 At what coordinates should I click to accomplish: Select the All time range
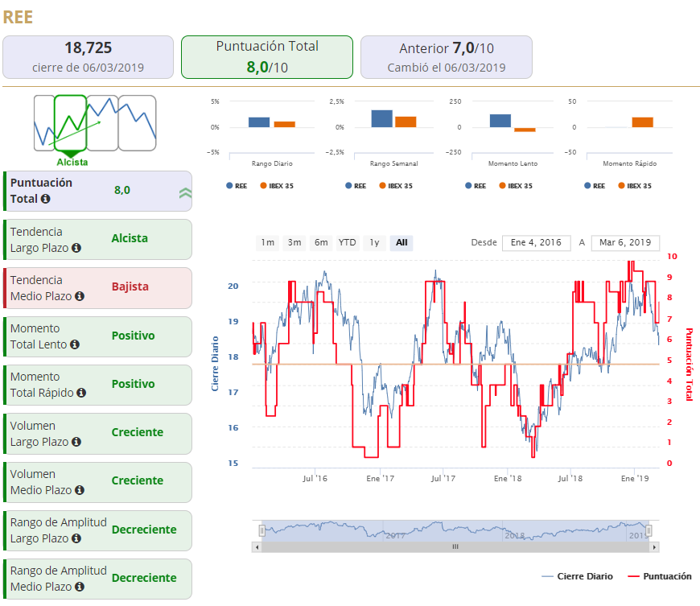pos(401,242)
